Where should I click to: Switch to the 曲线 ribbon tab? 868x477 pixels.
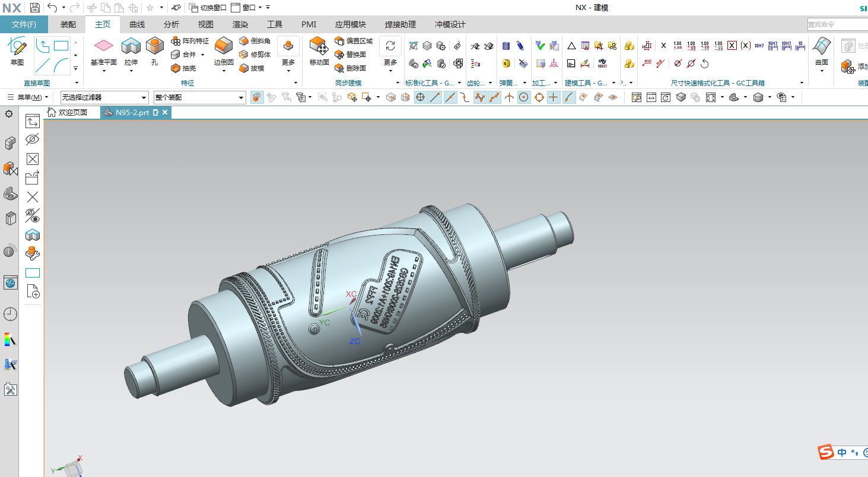(x=137, y=24)
